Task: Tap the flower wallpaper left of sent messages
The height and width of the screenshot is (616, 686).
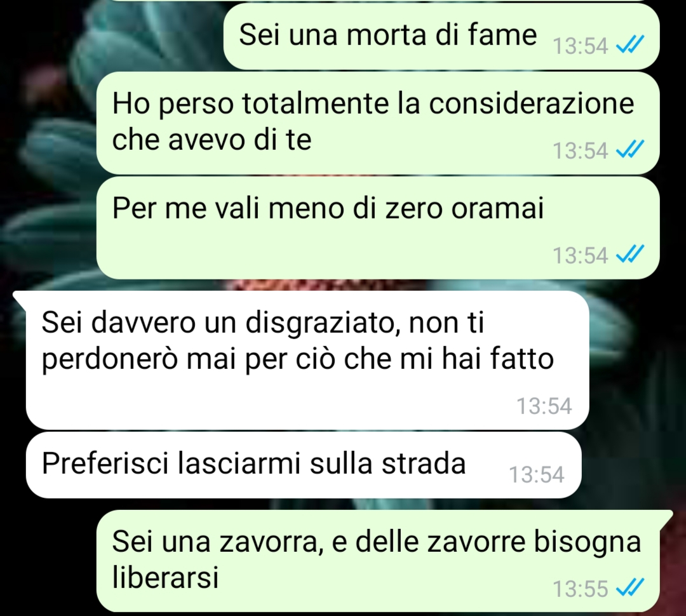Action: 48,153
